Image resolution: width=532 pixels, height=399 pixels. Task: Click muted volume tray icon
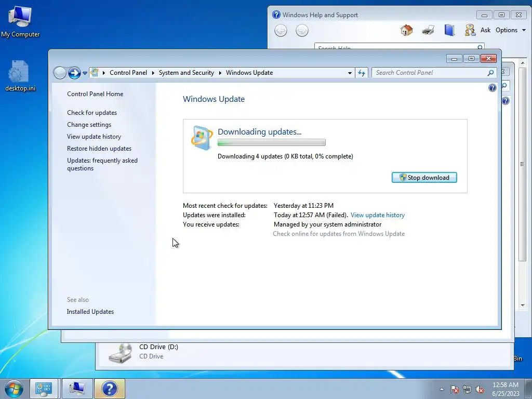pos(480,389)
